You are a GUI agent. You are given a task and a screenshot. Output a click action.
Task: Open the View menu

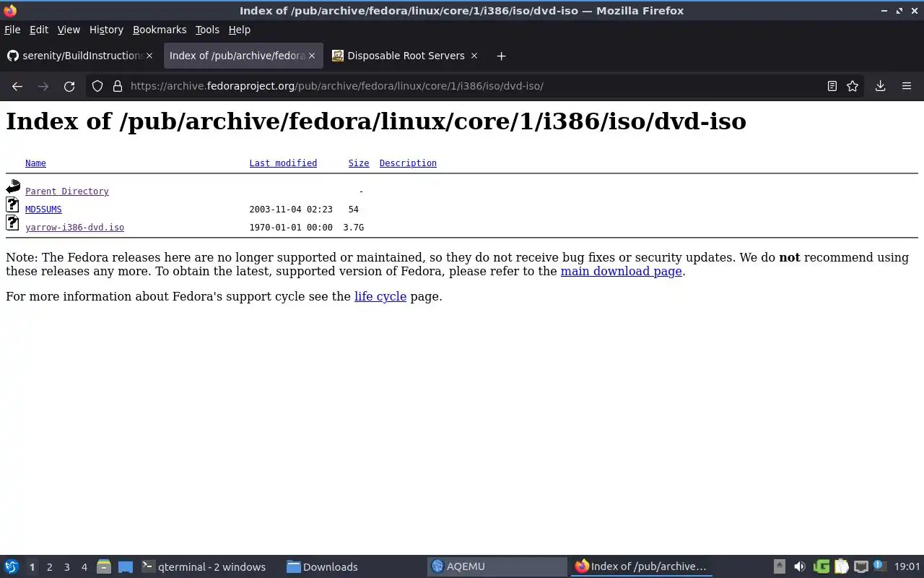tap(69, 30)
